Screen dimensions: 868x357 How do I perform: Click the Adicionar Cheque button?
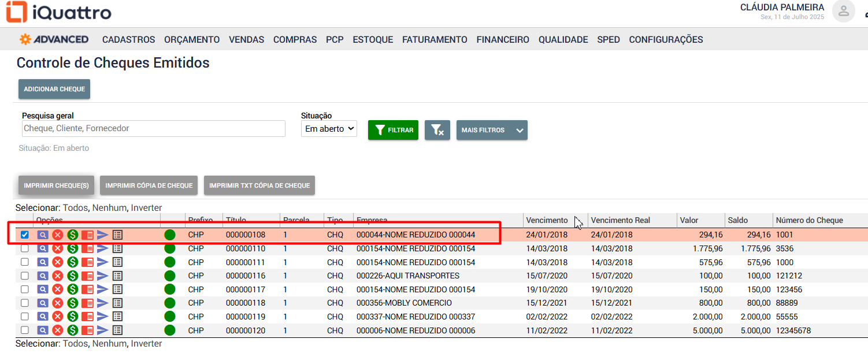[54, 90]
